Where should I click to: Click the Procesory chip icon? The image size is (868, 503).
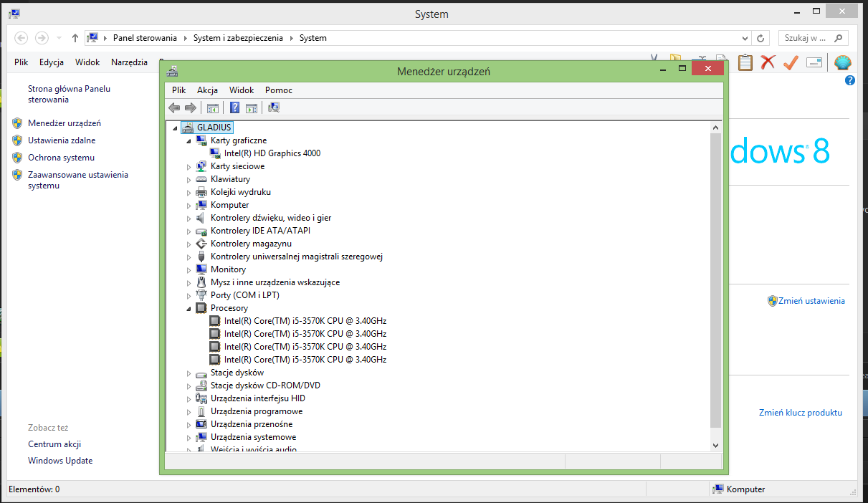tap(201, 308)
